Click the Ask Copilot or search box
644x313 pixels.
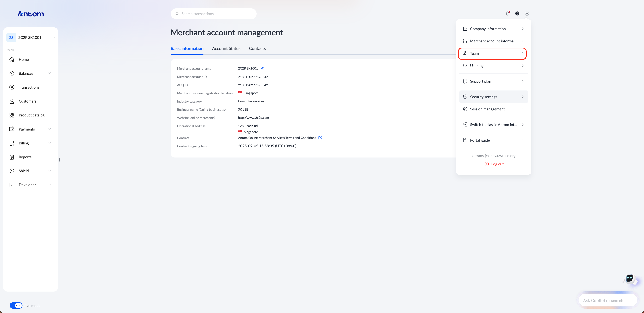point(608,300)
